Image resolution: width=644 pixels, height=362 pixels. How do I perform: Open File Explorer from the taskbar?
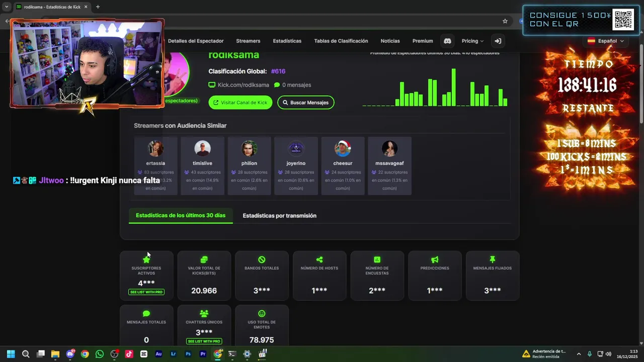click(55, 354)
